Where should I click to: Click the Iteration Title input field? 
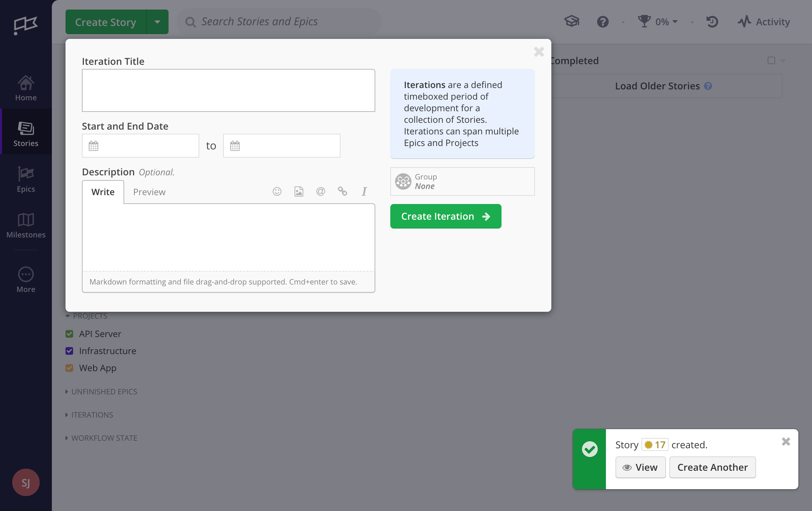[229, 90]
